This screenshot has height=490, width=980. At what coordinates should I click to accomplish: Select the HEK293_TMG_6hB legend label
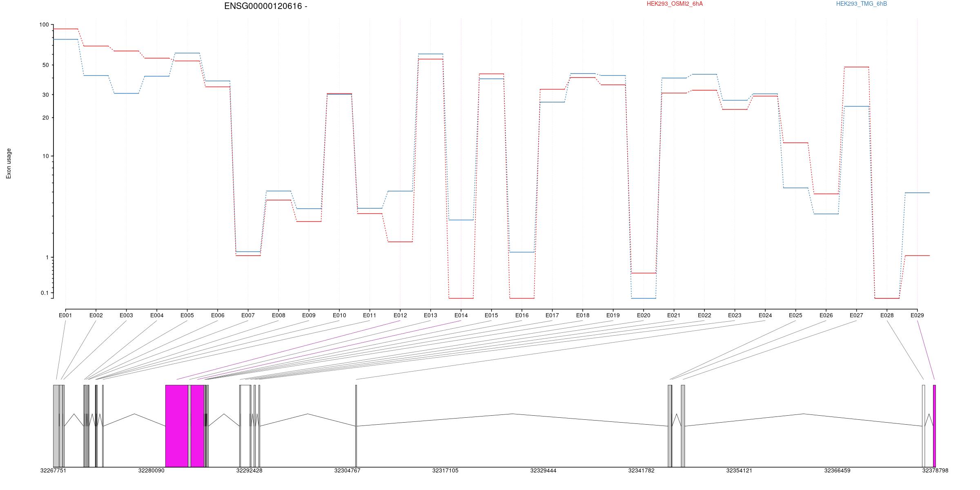862,4
